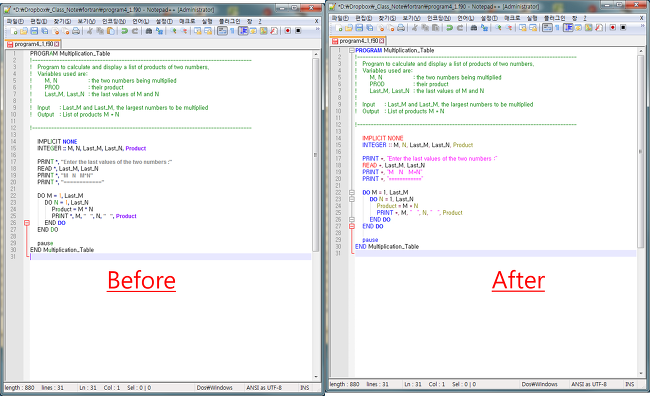Click Open folder icon in After window
The image size is (650, 396).
point(349,28)
